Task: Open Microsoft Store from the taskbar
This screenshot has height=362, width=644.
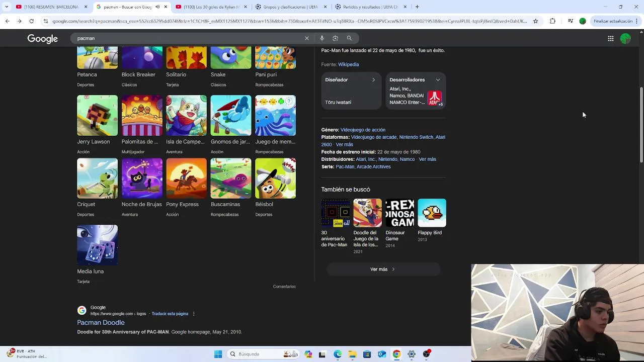Action: pos(367,354)
